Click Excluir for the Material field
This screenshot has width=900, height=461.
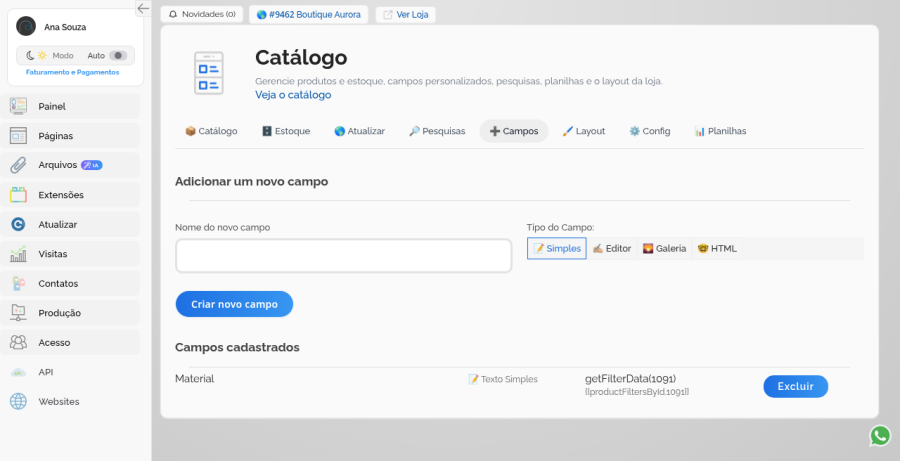(x=796, y=386)
